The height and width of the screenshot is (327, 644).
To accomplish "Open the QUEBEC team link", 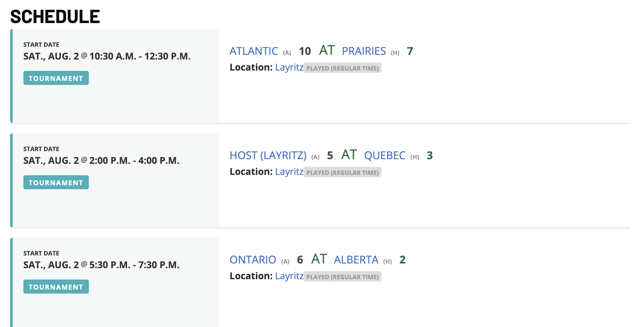I will (x=384, y=155).
